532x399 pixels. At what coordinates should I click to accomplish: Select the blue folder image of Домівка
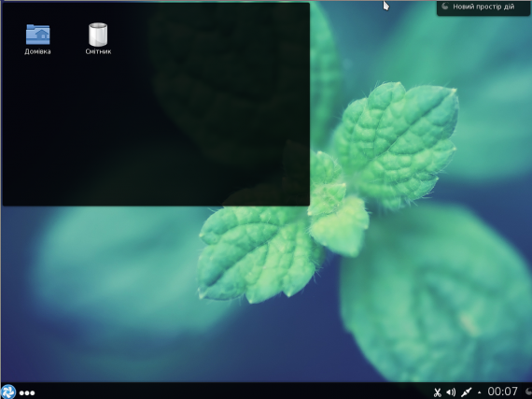37,35
